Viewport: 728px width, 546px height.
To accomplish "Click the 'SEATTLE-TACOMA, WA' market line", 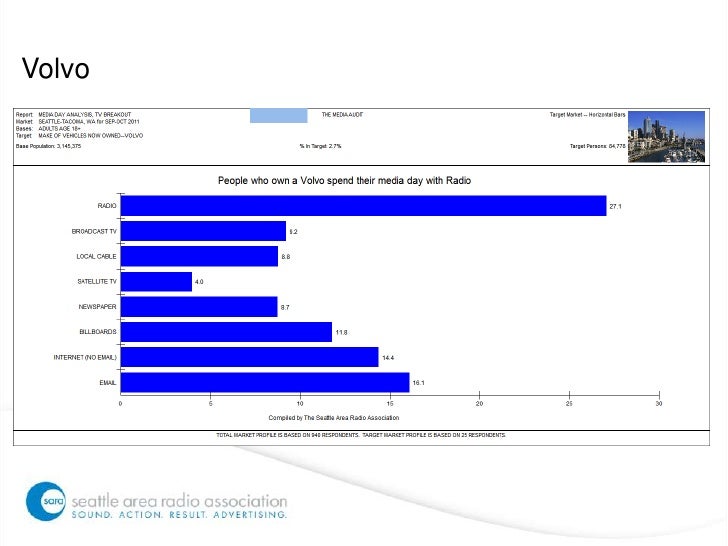I will click(89, 122).
